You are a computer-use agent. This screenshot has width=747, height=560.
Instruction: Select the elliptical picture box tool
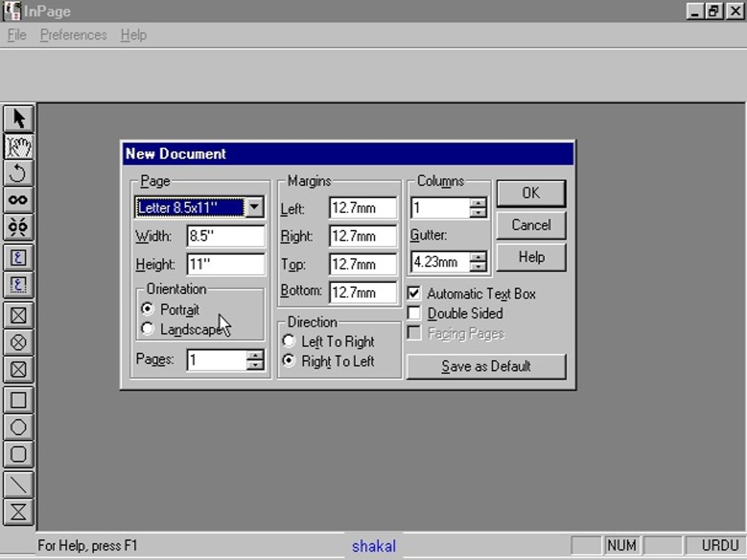coord(19,342)
